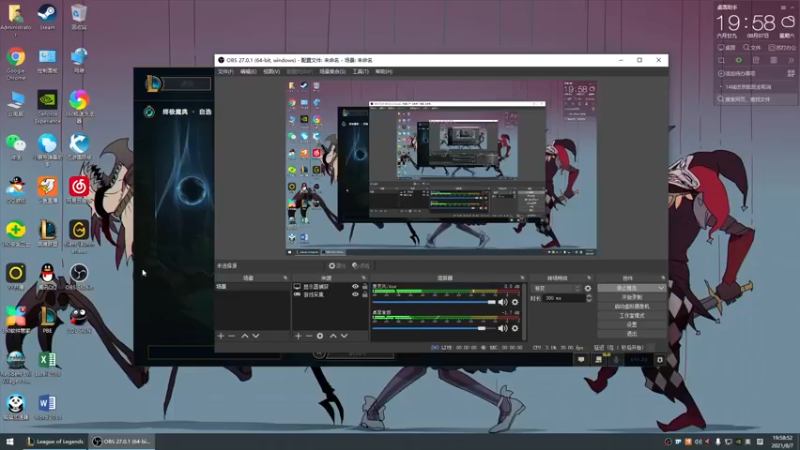This screenshot has width=800, height=450.
Task: Pop out the Scene Transitions dock
Action: [589, 278]
